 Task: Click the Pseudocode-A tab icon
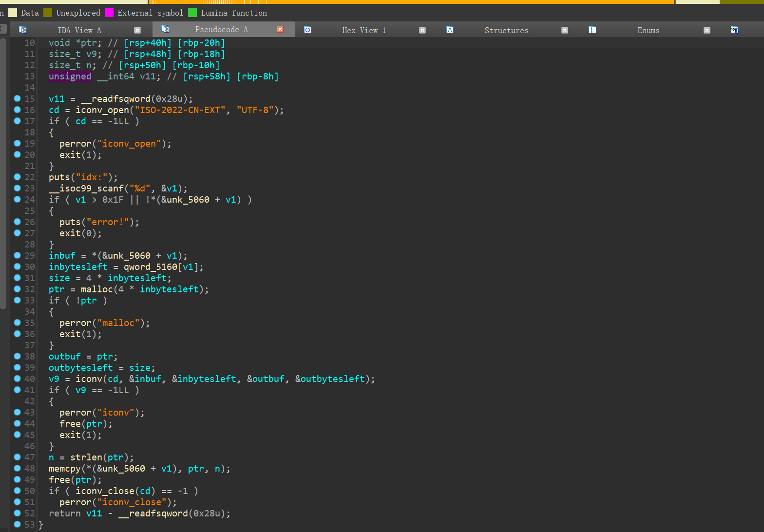[165, 29]
